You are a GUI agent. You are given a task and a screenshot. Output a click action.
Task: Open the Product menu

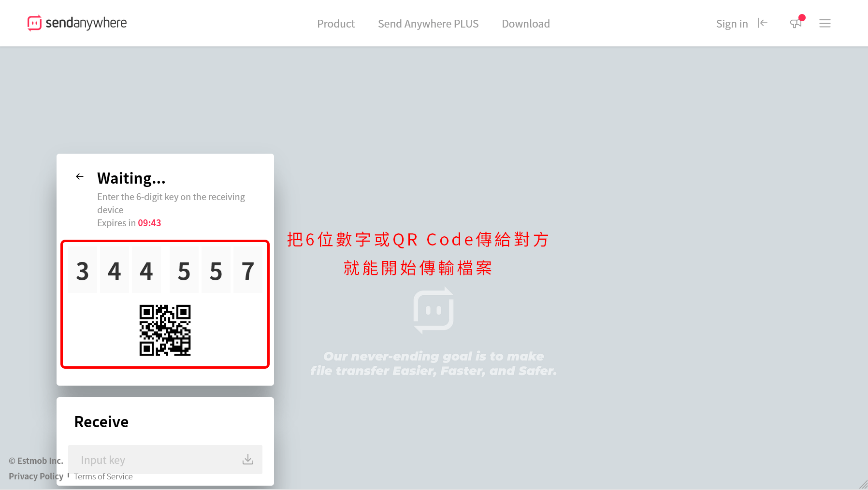pyautogui.click(x=335, y=24)
